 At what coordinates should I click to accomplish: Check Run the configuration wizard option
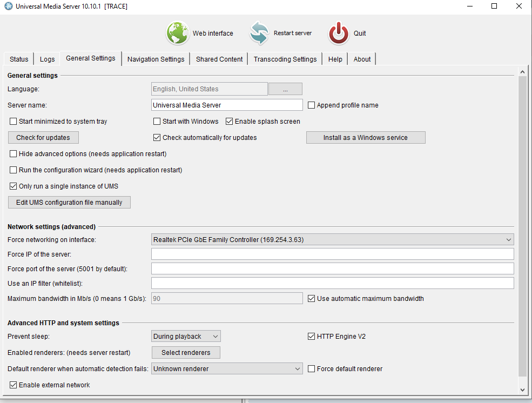(13, 170)
